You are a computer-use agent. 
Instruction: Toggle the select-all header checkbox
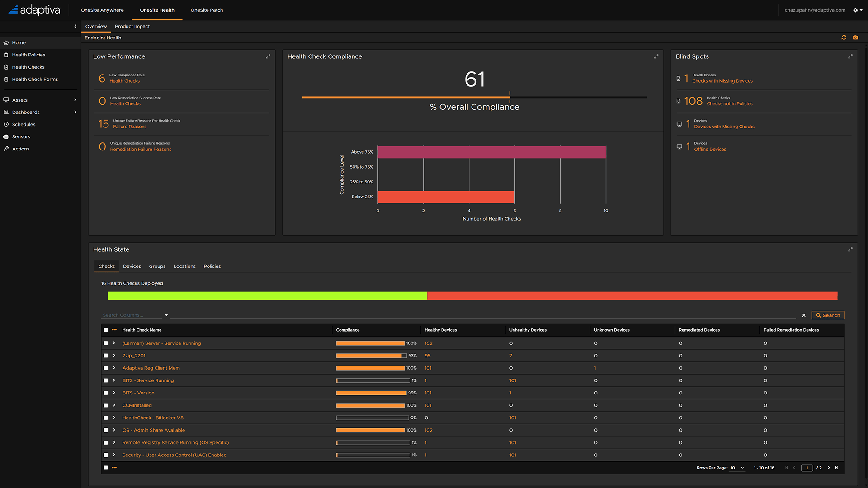(x=106, y=330)
